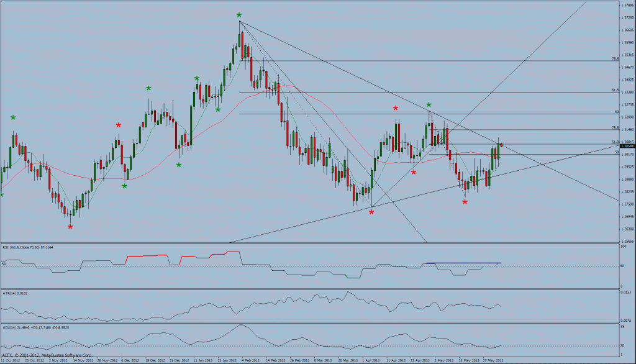The width and height of the screenshot is (636, 364).
Task: Select the 11 Oct 2012 date label
Action: [12, 360]
